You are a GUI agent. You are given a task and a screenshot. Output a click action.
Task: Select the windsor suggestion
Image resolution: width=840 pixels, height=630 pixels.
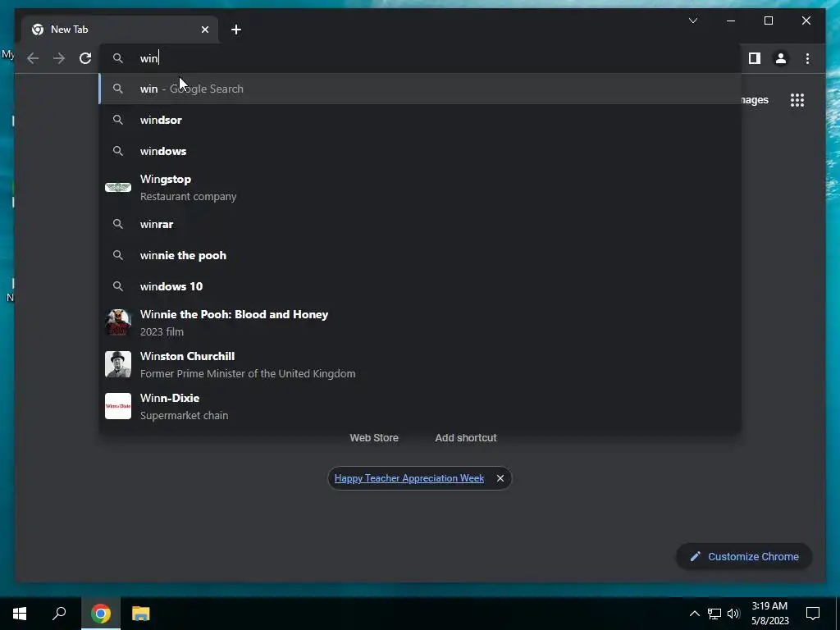[x=421, y=120]
